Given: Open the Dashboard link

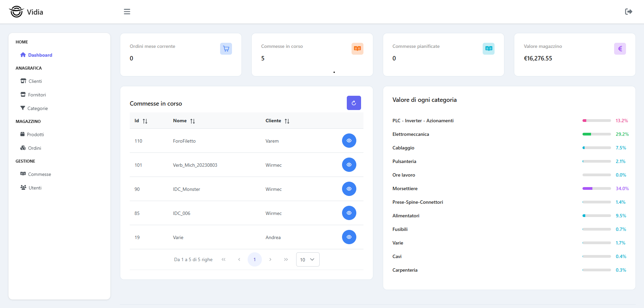Looking at the screenshot, I should (x=40, y=55).
